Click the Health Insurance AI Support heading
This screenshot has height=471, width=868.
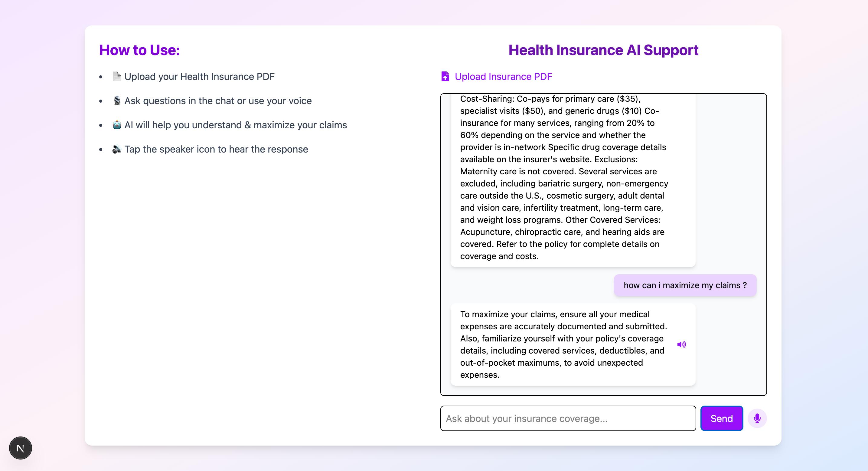[x=603, y=50]
